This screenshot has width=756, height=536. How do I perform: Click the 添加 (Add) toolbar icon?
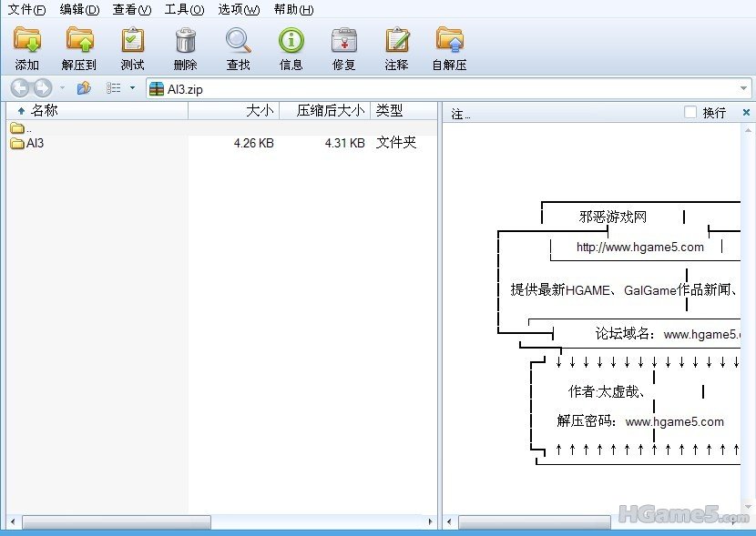(x=27, y=41)
